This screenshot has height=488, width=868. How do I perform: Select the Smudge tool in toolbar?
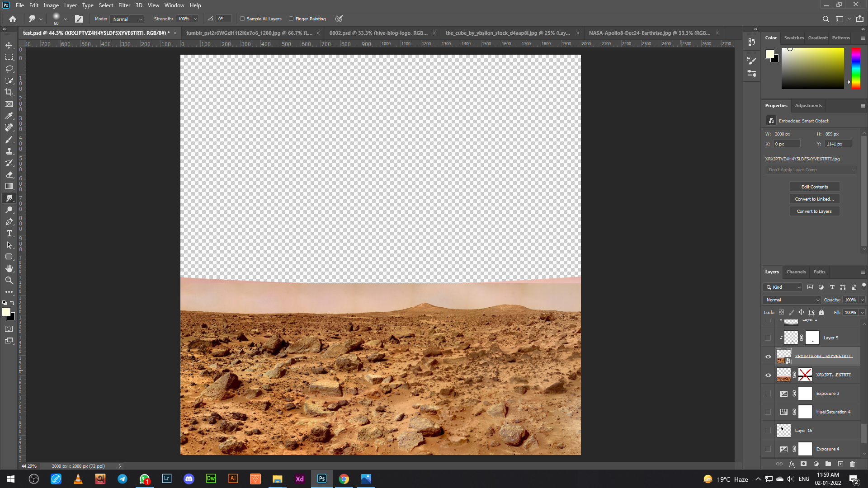pyautogui.click(x=9, y=198)
